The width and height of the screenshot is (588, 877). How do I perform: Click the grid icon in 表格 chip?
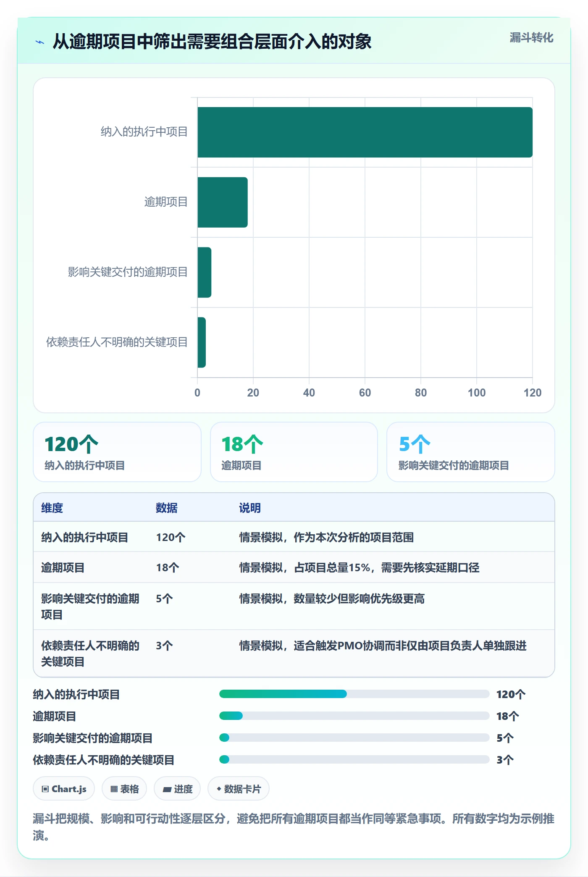click(x=114, y=789)
